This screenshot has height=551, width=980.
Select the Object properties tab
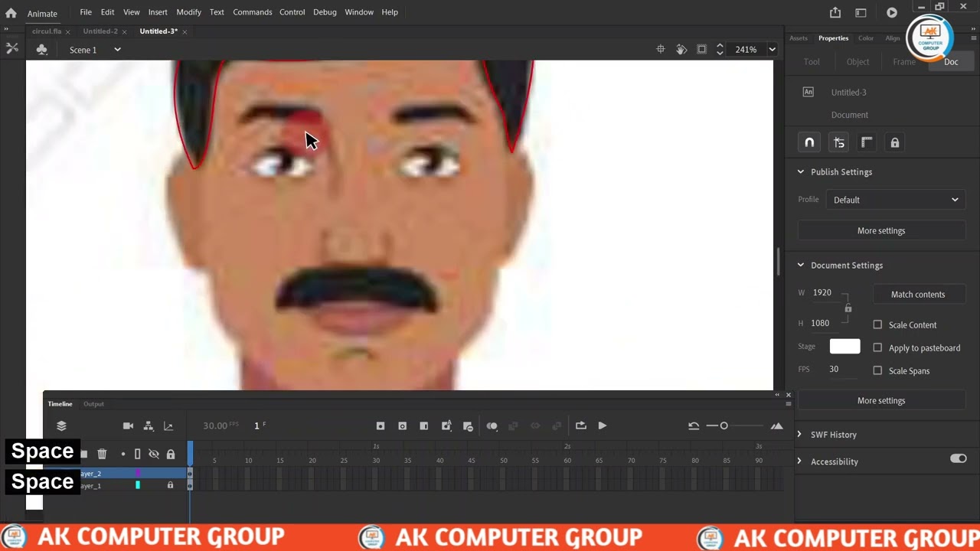[x=857, y=62]
